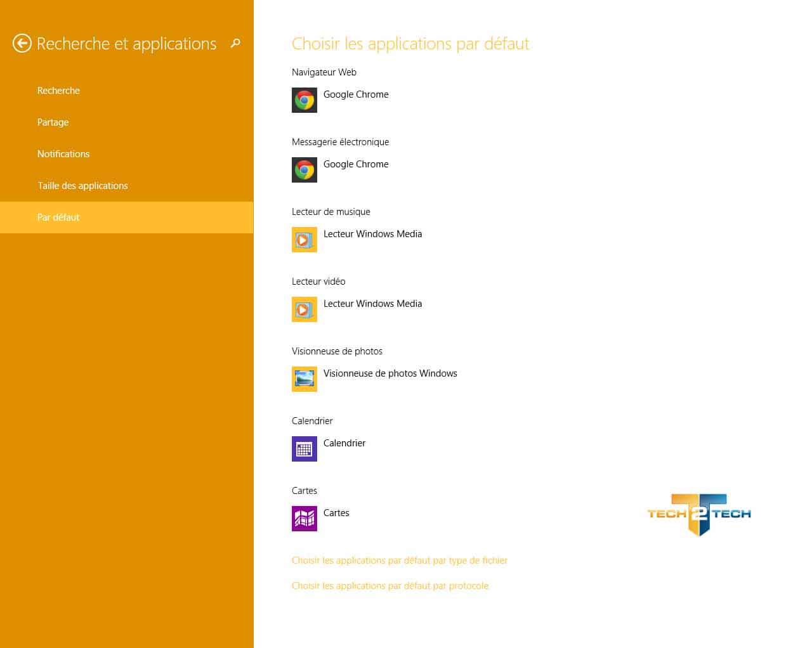The width and height of the screenshot is (812, 648).
Task: Click the Calendrier section label
Action: point(312,421)
